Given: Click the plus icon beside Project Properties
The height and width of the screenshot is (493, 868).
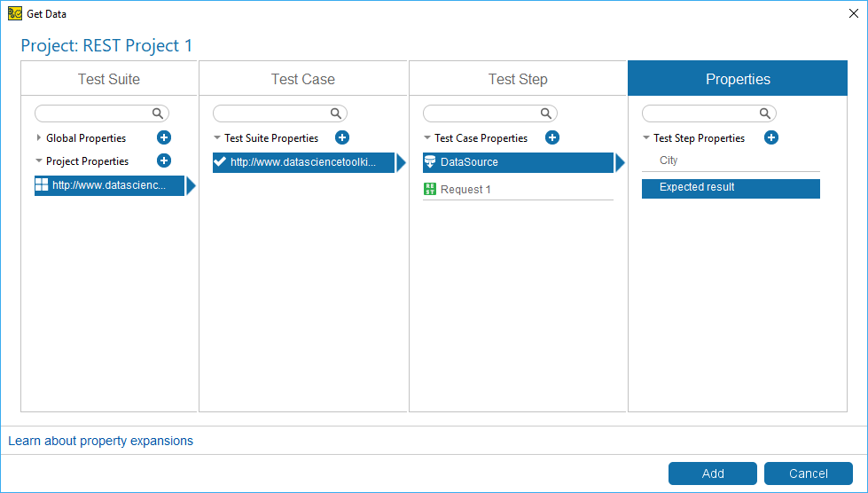Looking at the screenshot, I should pyautogui.click(x=164, y=160).
